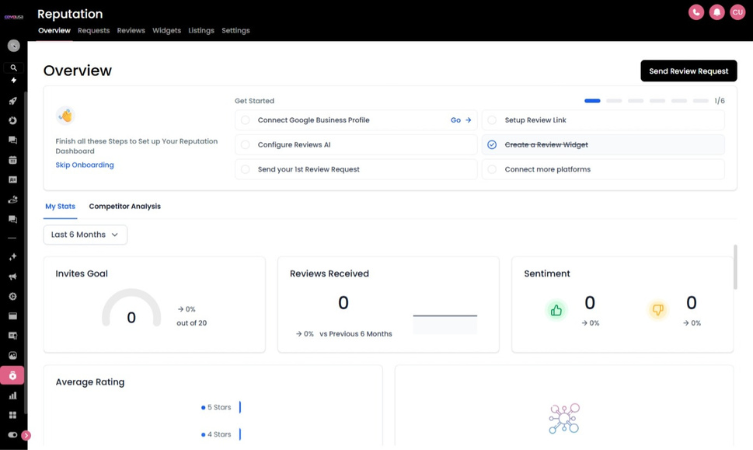Image resolution: width=753 pixels, height=450 pixels.
Task: Check the Connect Google Business Profile step
Action: click(x=245, y=120)
